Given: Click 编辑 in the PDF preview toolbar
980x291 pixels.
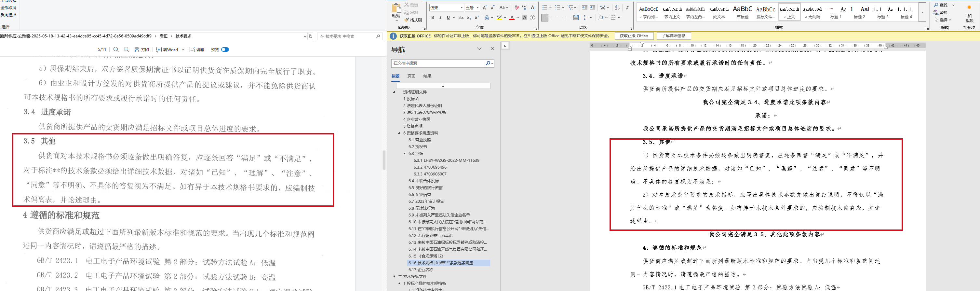Looking at the screenshot, I should (x=197, y=49).
